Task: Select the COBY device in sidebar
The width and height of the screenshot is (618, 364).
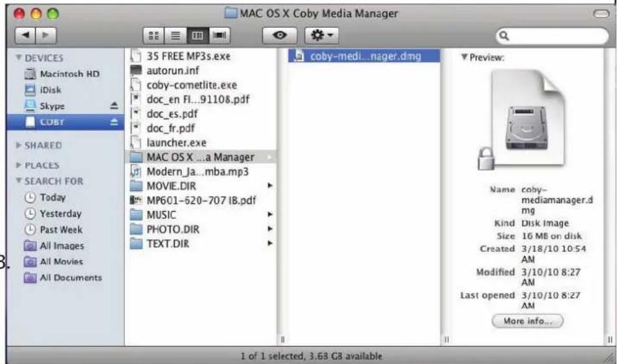Action: click(65, 122)
